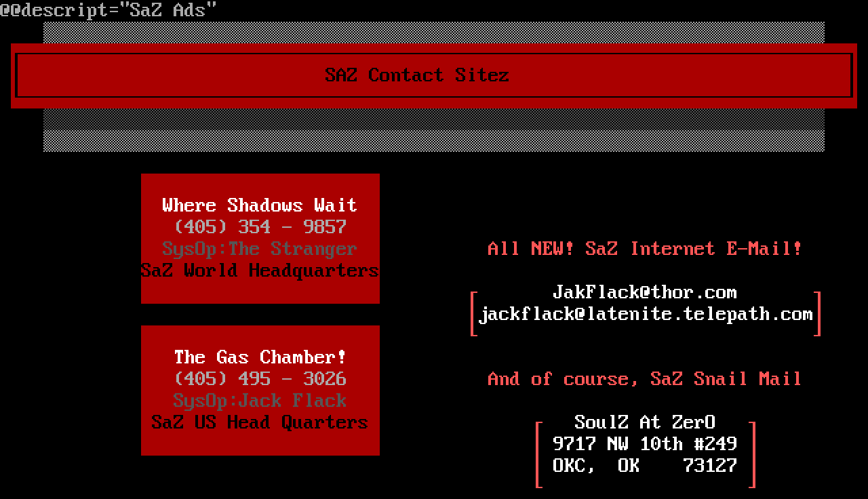Image resolution: width=868 pixels, height=499 pixels.
Task: Select phone number (405) 495 - 3026
Action: pyautogui.click(x=260, y=379)
